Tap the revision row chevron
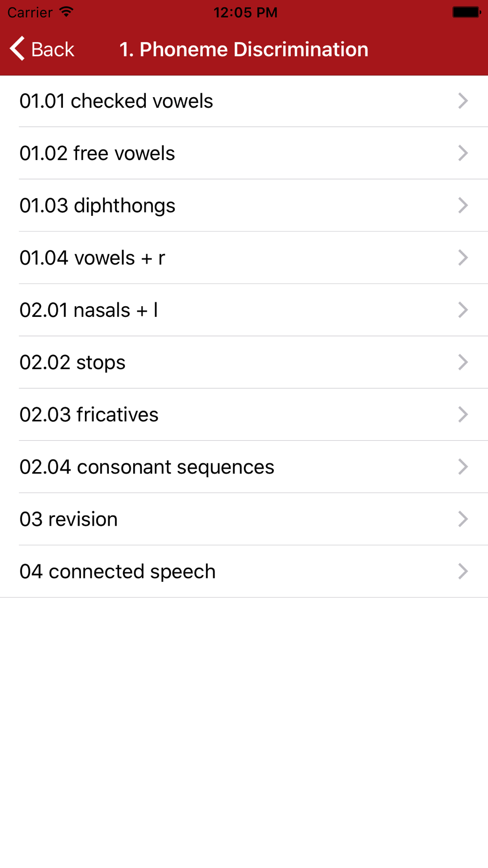This screenshot has width=488, height=868. pyautogui.click(x=463, y=519)
